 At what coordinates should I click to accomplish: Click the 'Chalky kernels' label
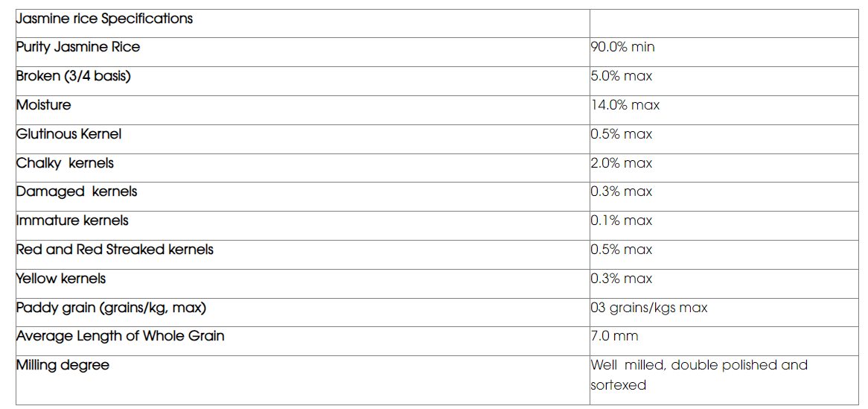65,163
